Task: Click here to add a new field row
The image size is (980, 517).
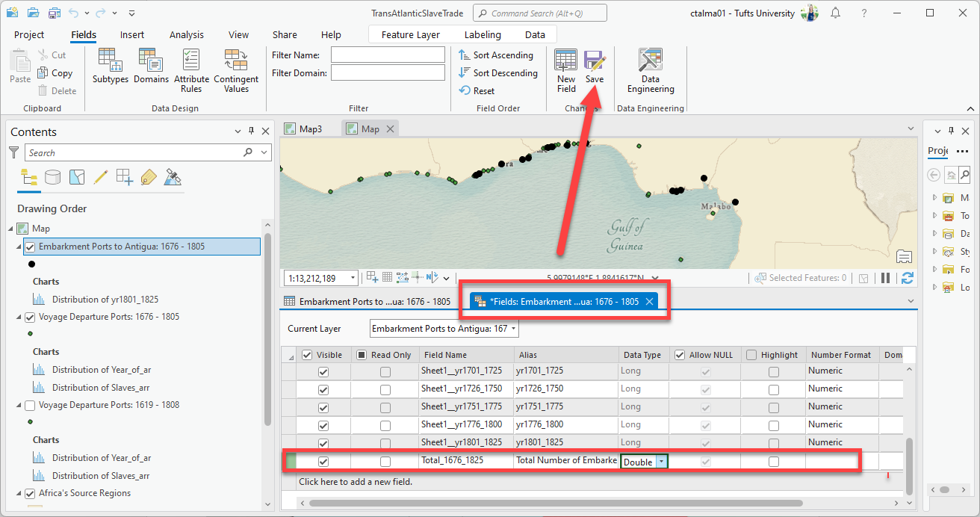Action: [x=356, y=482]
